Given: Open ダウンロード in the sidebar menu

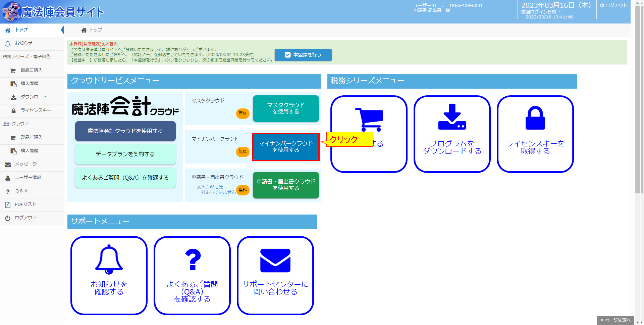Looking at the screenshot, I should click(32, 97).
